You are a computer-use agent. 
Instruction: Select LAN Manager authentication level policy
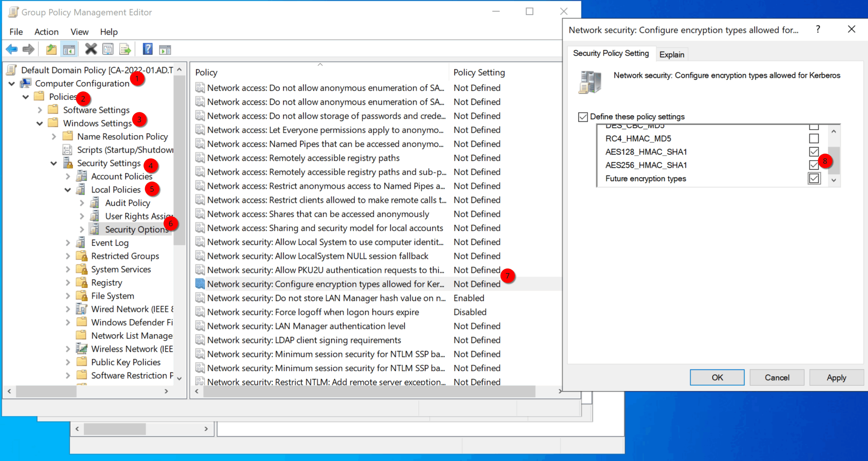pos(306,326)
